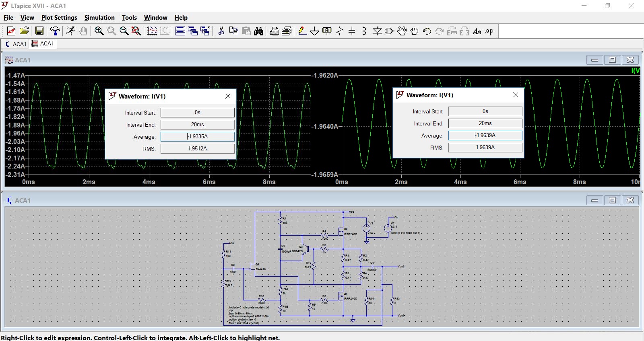Screen dimensions: 644x341
Task: Cascade windows with the cascade icon
Action: [193, 31]
